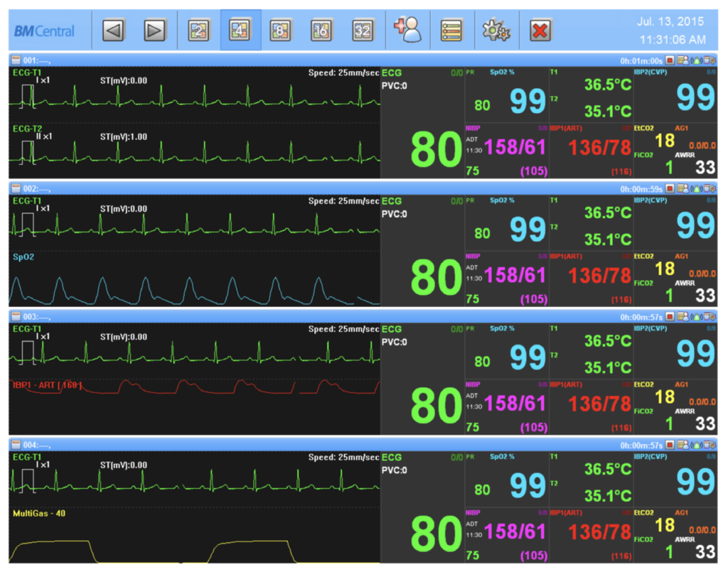The image size is (728, 577).
Task: Switch to 2-bed layout view
Action: [x=199, y=31]
